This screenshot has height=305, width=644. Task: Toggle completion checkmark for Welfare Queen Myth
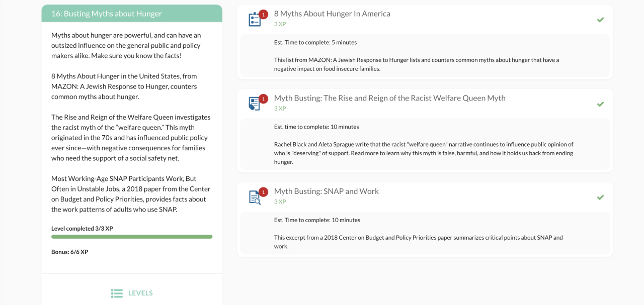[x=600, y=104]
